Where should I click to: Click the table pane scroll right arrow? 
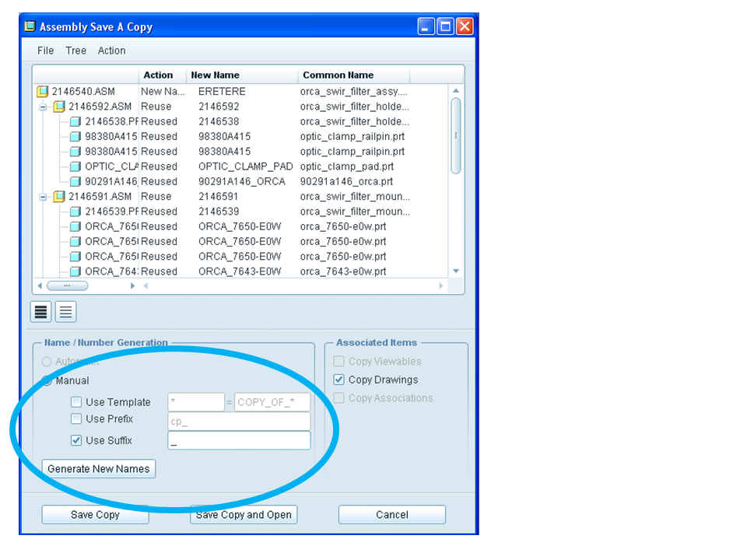coord(441,285)
